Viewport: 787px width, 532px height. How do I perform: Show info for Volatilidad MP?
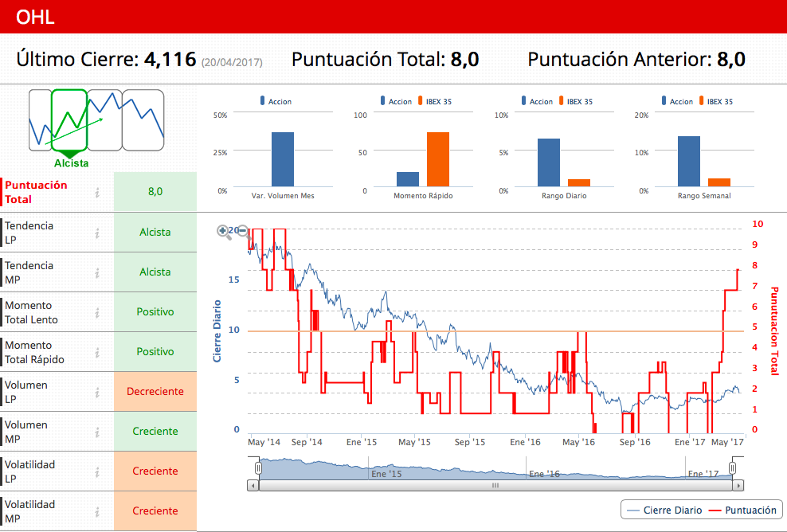click(x=97, y=511)
